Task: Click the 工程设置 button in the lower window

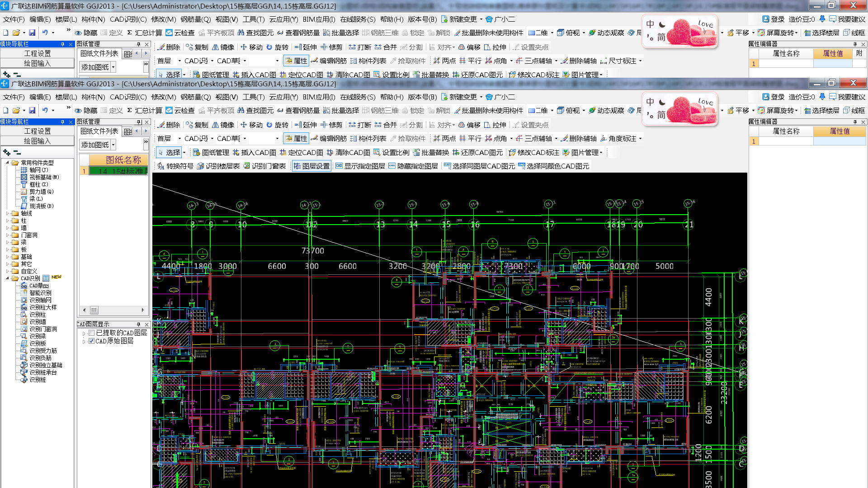Action: pyautogui.click(x=37, y=131)
